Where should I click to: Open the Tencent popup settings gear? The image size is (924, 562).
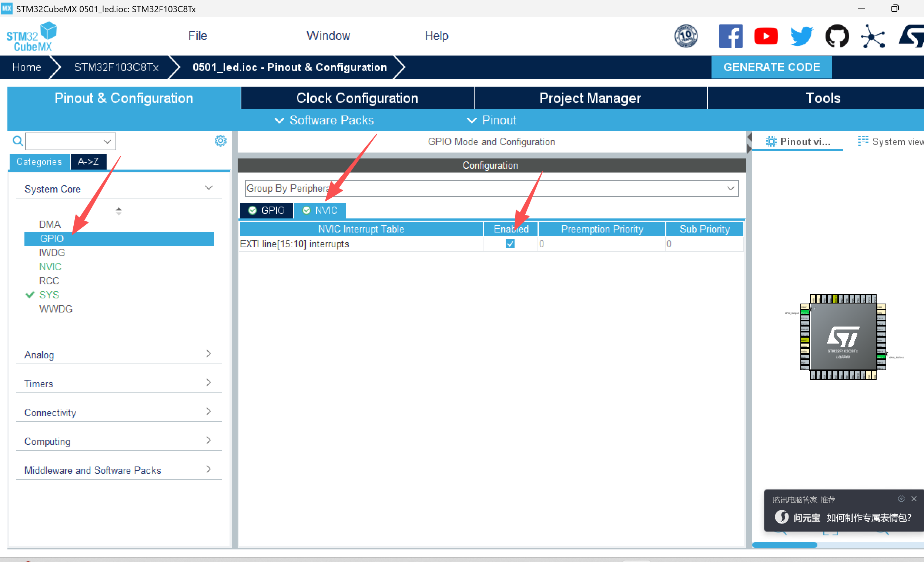click(901, 499)
